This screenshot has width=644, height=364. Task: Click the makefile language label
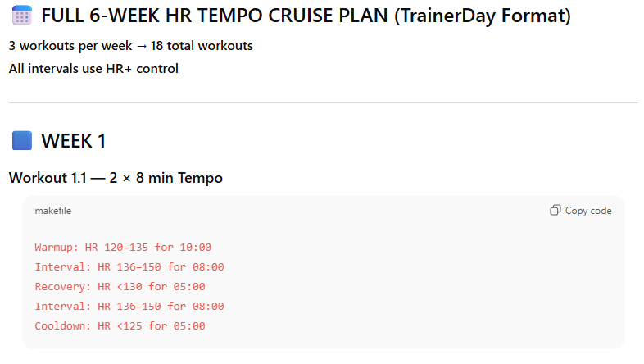coord(52,211)
